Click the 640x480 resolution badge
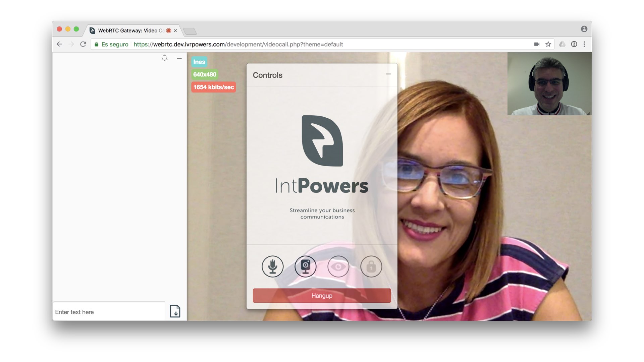 205,74
